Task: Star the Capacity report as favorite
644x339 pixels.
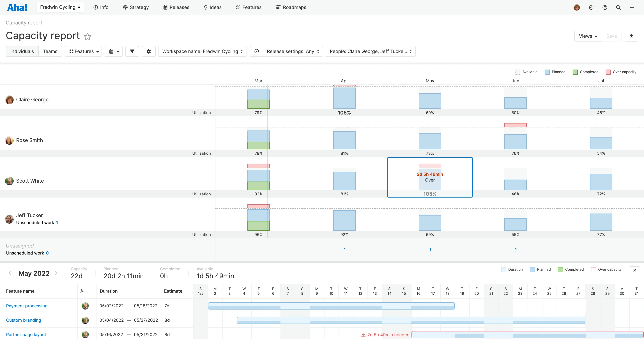Action: tap(87, 36)
